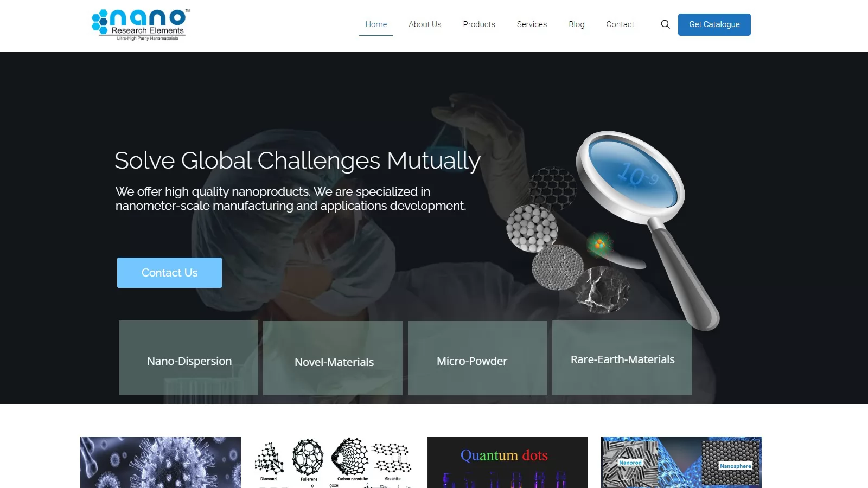Open the Quantum dots thumbnail
This screenshot has height=488, width=868.
508,463
